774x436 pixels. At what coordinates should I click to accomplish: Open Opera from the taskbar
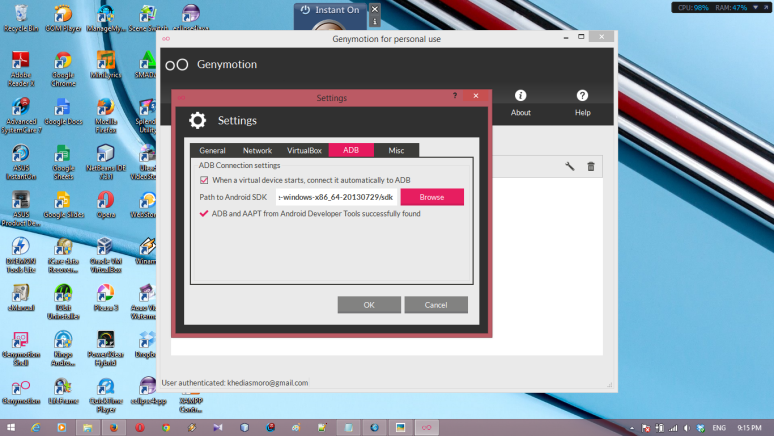tap(140, 428)
